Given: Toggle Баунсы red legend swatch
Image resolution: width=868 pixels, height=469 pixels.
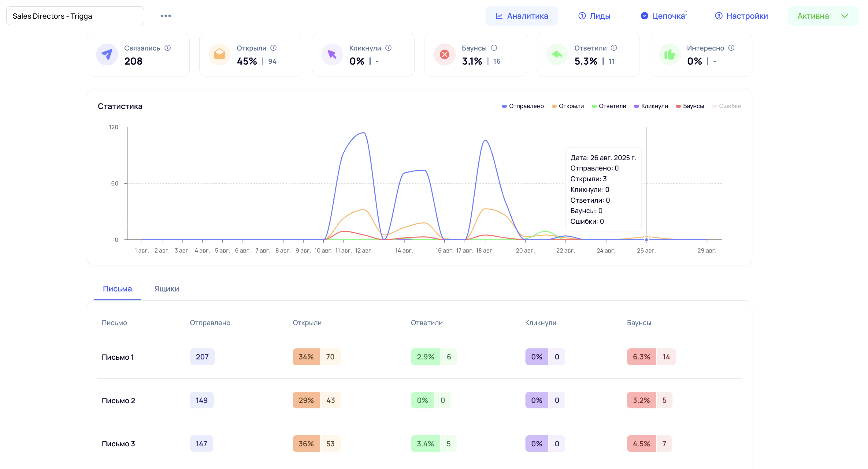Looking at the screenshot, I should (678, 106).
